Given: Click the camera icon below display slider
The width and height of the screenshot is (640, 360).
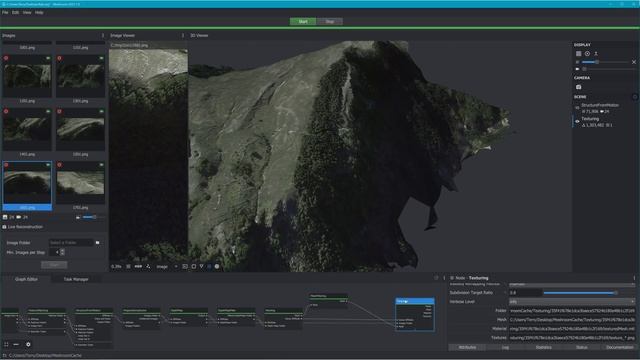Looking at the screenshot, I should (577, 69).
